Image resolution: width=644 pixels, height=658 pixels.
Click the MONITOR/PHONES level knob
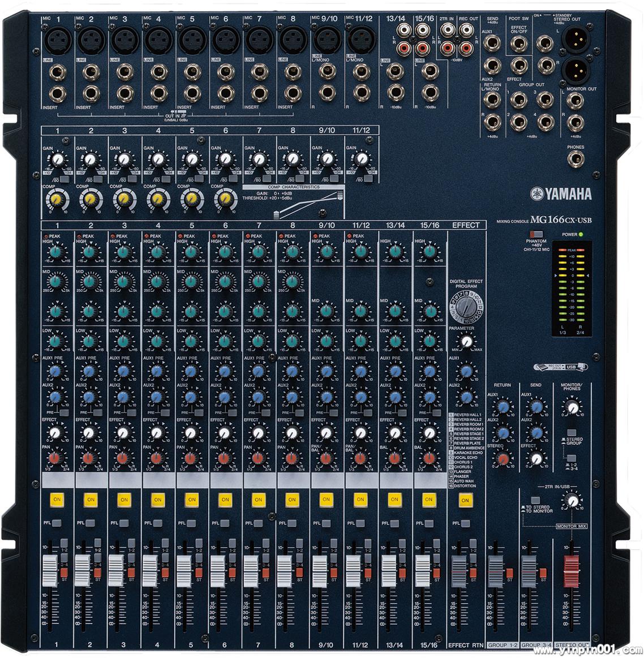pos(573,407)
